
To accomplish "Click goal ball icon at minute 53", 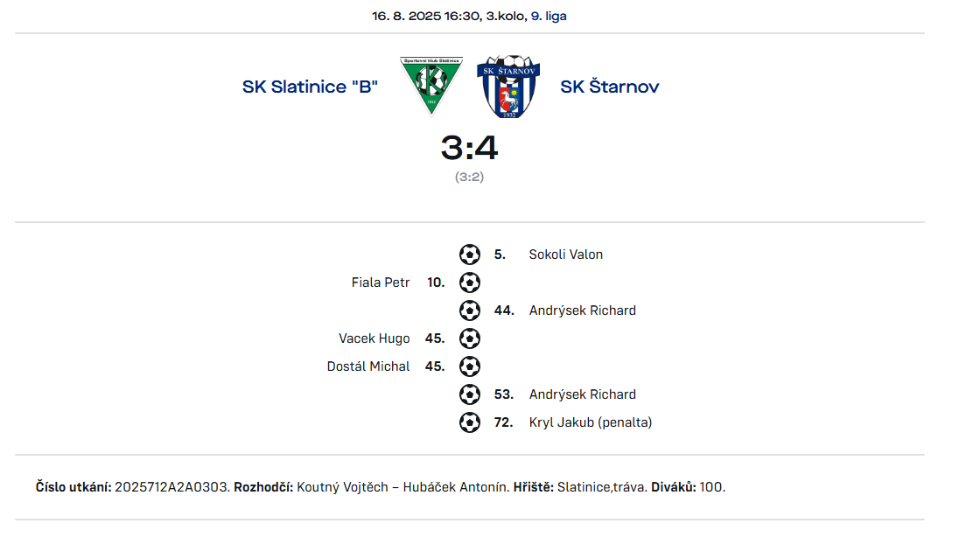I will [x=469, y=394].
